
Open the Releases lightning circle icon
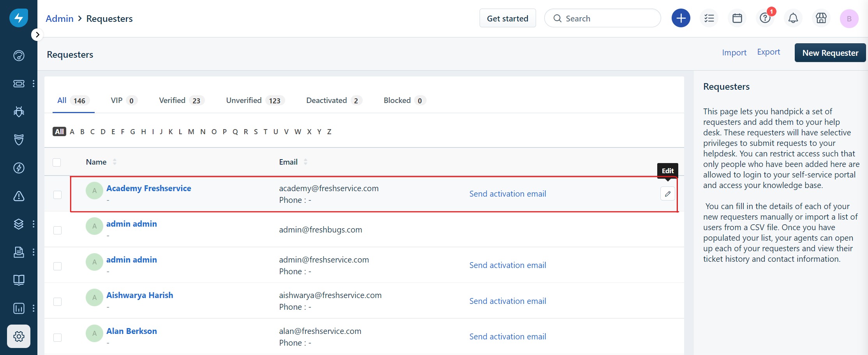[x=19, y=168]
